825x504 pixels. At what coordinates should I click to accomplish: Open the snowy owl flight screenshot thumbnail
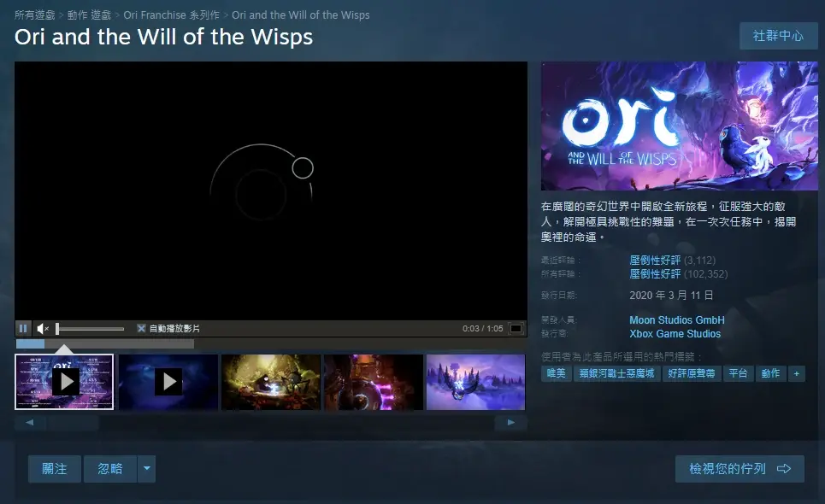pyautogui.click(x=475, y=382)
